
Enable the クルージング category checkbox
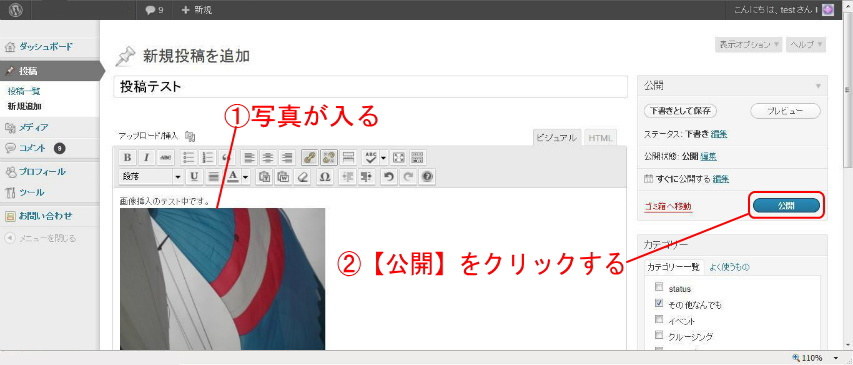(659, 334)
